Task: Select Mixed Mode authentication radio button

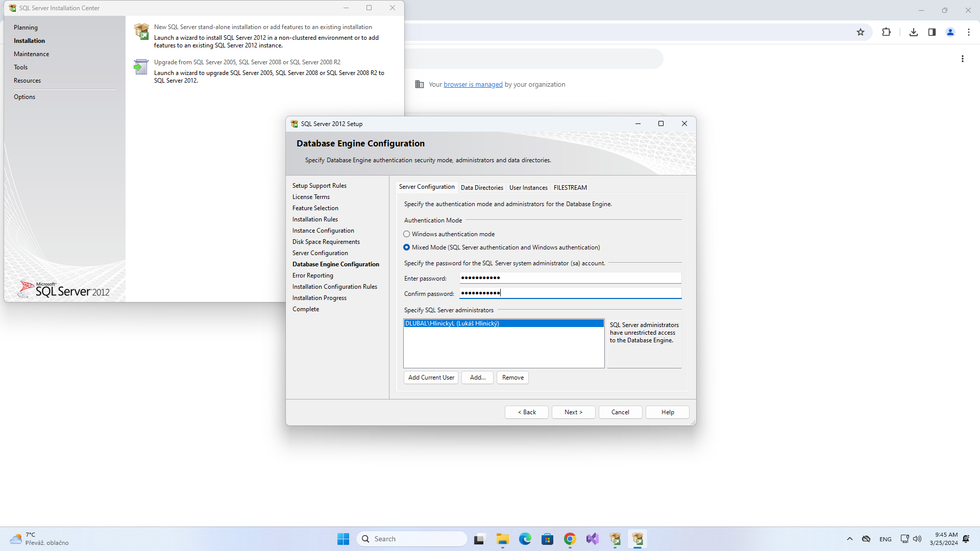Action: coord(406,247)
